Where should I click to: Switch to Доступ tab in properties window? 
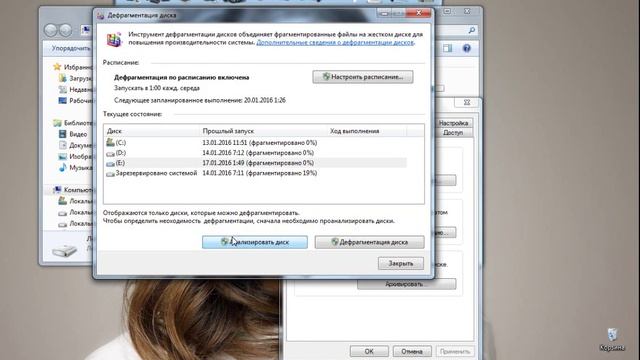453,133
